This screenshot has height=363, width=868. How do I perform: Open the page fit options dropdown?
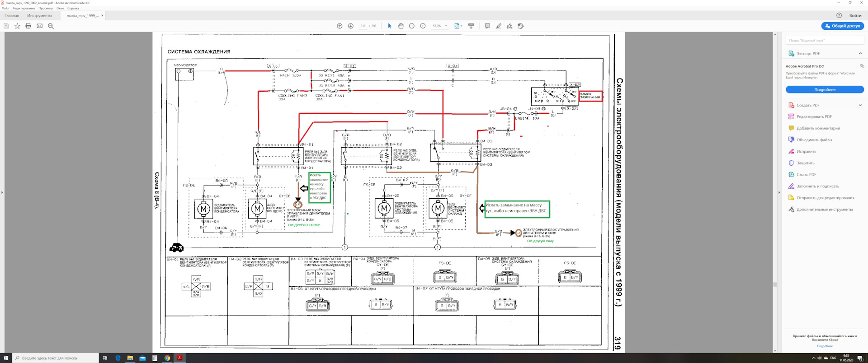(458, 26)
